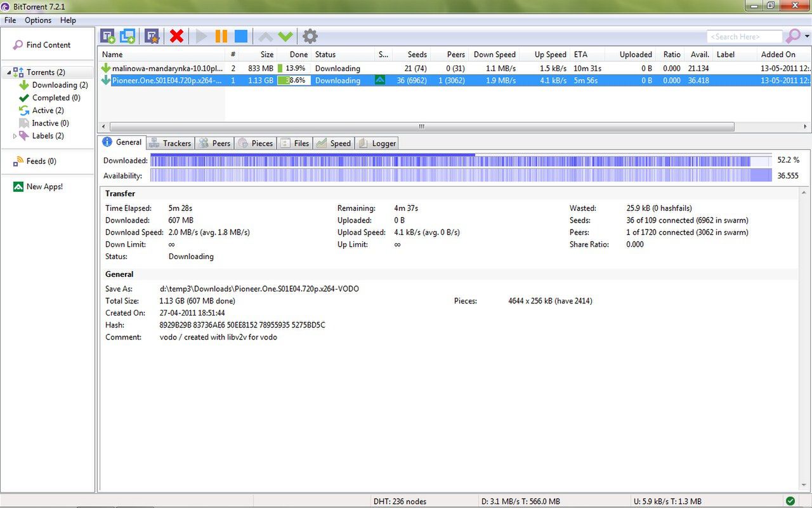This screenshot has height=508, width=812.
Task: Click the Create New Torrent icon
Action: coord(152,36)
